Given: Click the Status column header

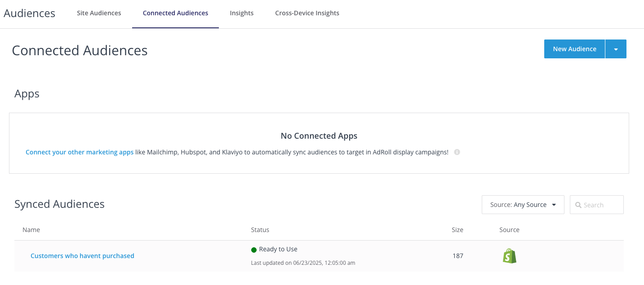Looking at the screenshot, I should coord(260,230).
